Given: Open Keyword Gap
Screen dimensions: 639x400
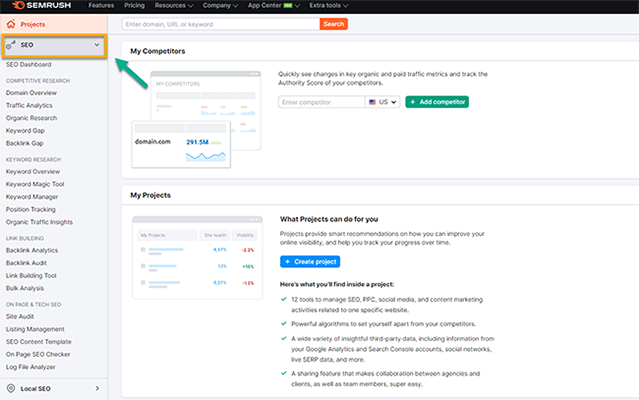Looking at the screenshot, I should pyautogui.click(x=25, y=130).
